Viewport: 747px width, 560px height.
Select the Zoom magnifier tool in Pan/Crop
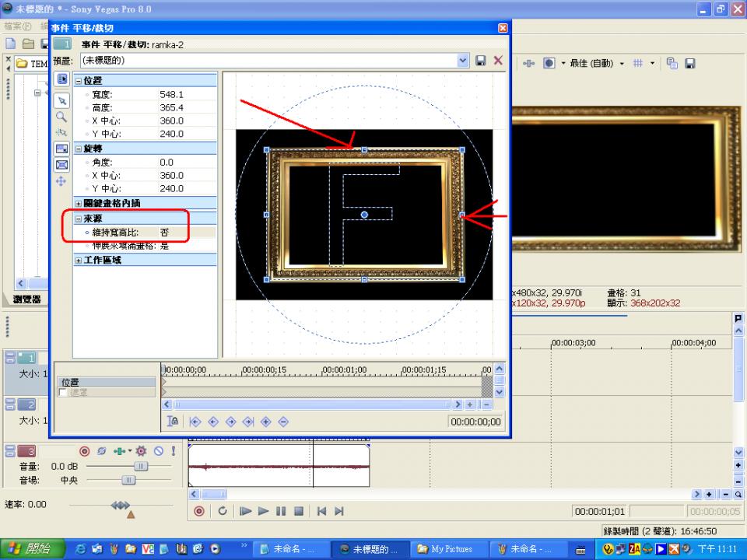pos(61,117)
